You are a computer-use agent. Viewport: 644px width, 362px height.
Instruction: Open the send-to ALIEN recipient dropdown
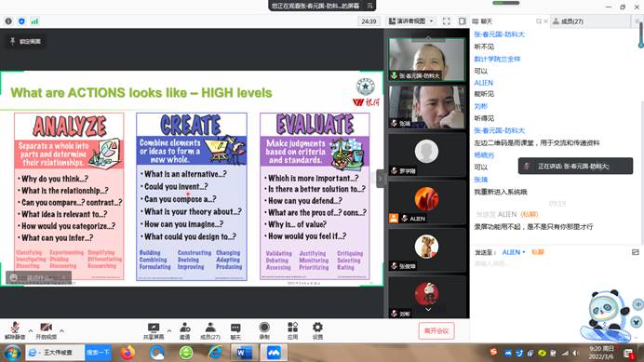coord(514,252)
